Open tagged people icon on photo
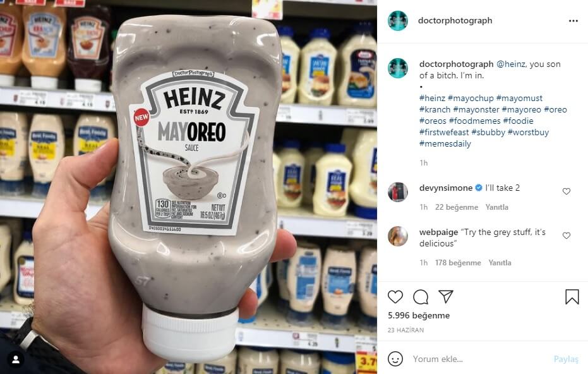The image size is (588, 374). coord(16,359)
